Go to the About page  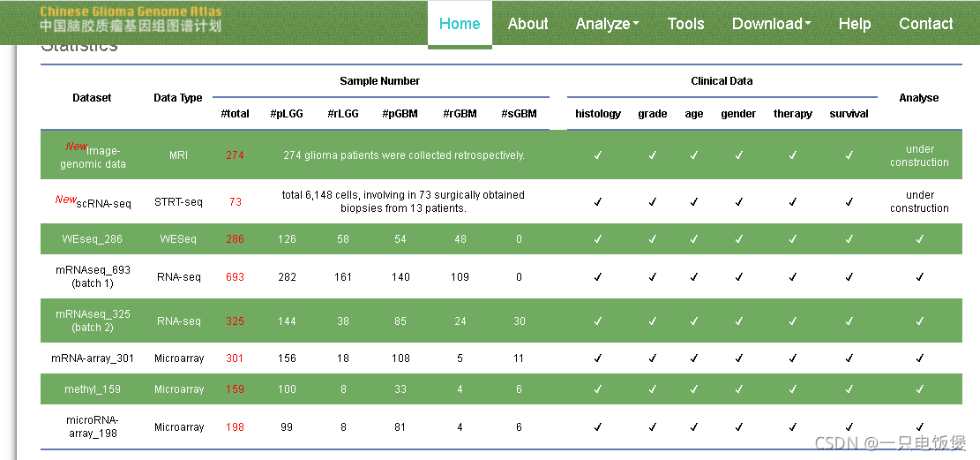(x=527, y=24)
